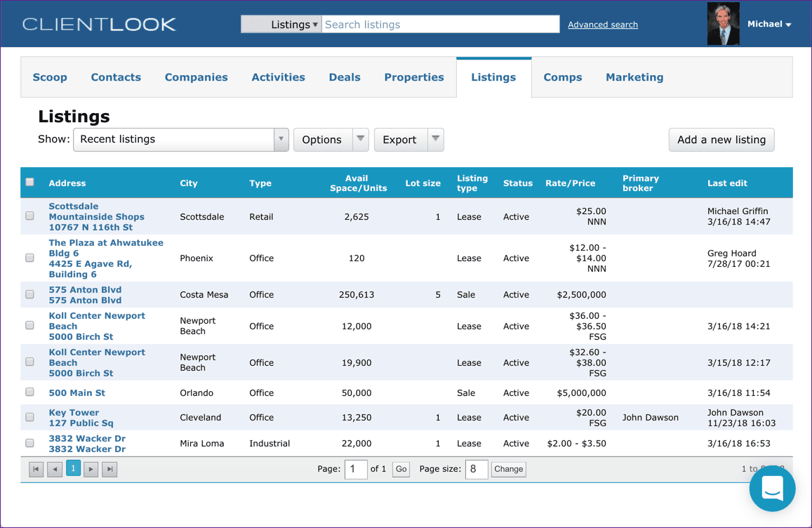
Task: Focus the Search listings field
Action: (440, 25)
